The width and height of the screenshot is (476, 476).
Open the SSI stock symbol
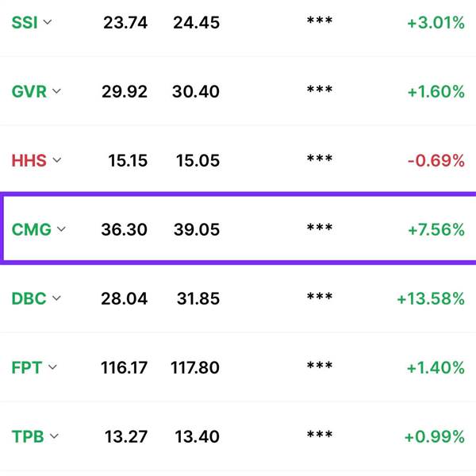(x=25, y=22)
